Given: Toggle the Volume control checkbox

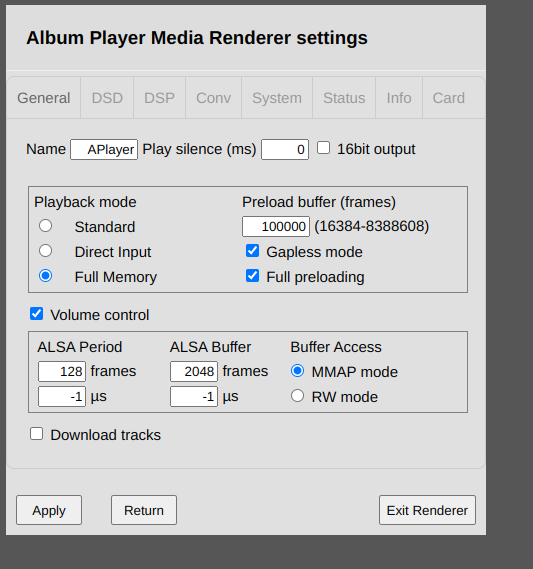Looking at the screenshot, I should point(36,314).
